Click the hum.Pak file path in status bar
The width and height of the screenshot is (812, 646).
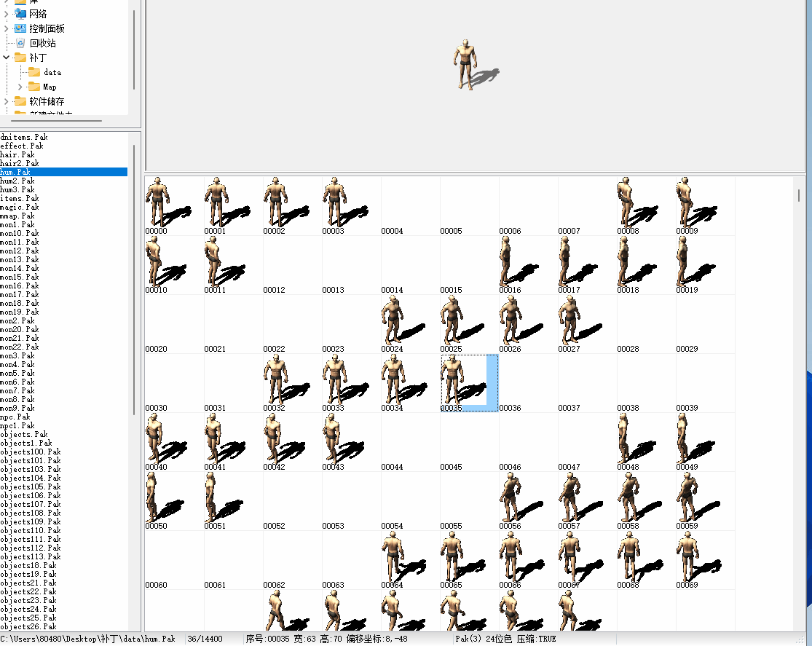pos(87,639)
